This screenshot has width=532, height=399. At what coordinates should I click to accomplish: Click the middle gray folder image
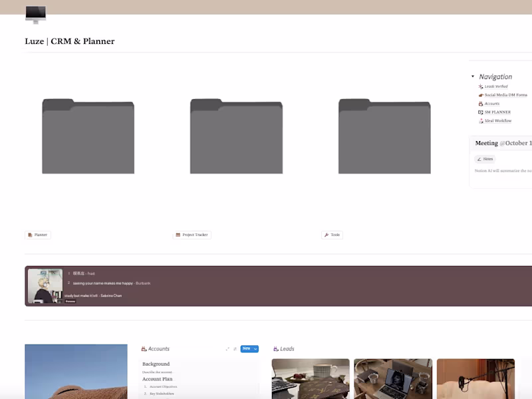[x=236, y=136]
